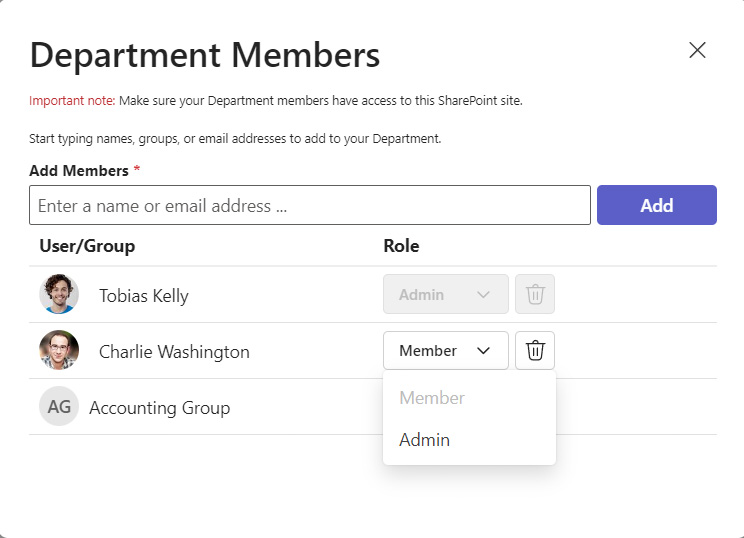
Task: Open Tobias Kelly's disabled Admin role dropdown
Action: point(446,294)
